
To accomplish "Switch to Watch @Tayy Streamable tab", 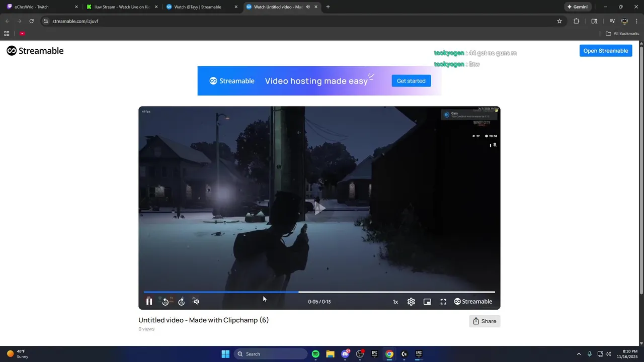I will pyautogui.click(x=201, y=7).
